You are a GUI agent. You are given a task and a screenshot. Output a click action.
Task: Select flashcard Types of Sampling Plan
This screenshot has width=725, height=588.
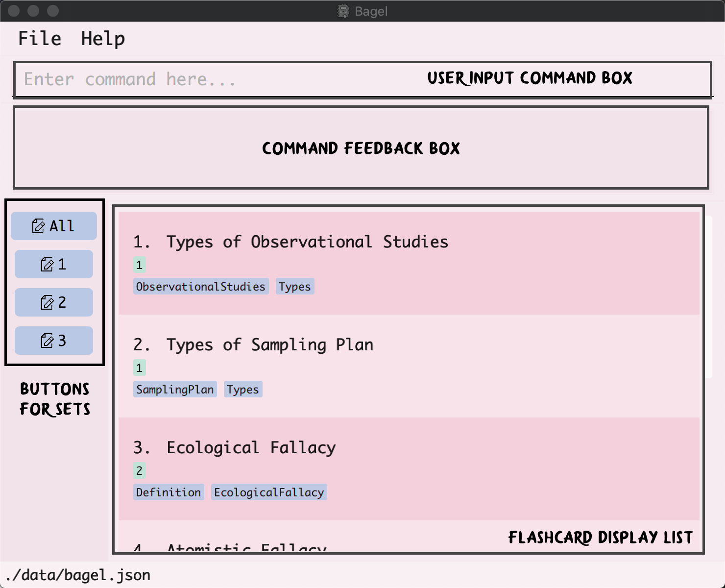pyautogui.click(x=409, y=366)
